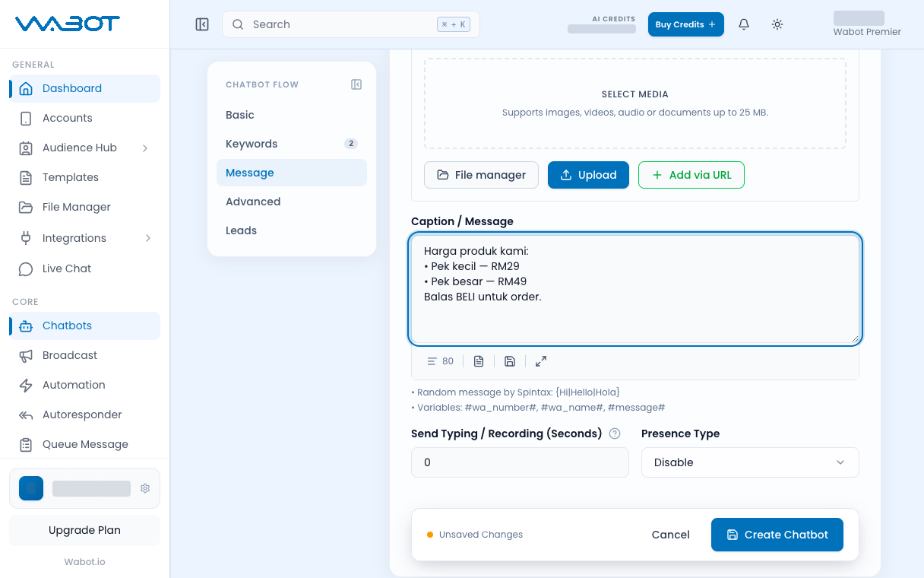924x578 pixels.
Task: Open Automation page
Action: pos(84,385)
